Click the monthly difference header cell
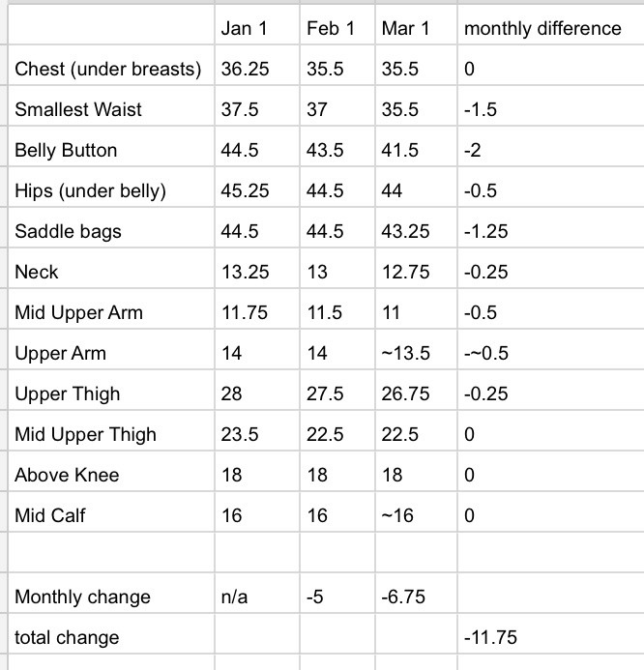 [x=542, y=28]
